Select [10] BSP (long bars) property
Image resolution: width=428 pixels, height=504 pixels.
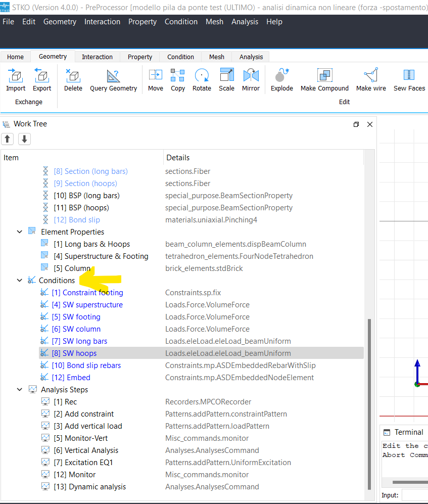86,196
